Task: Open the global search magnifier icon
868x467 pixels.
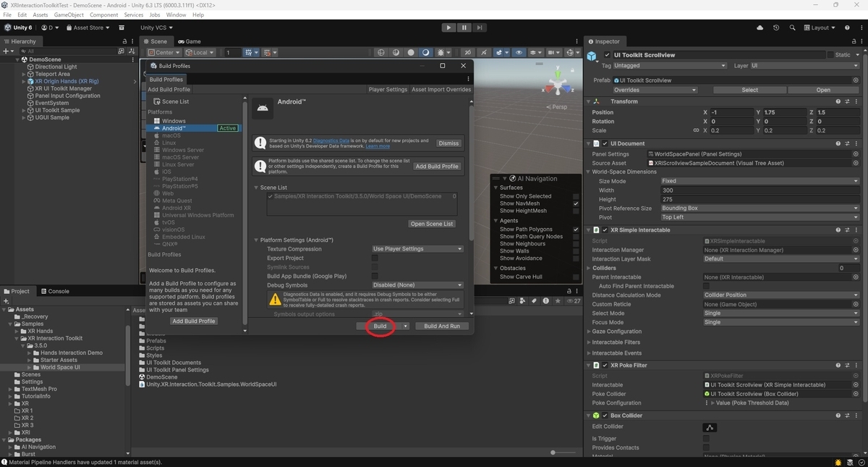Action: [x=792, y=28]
